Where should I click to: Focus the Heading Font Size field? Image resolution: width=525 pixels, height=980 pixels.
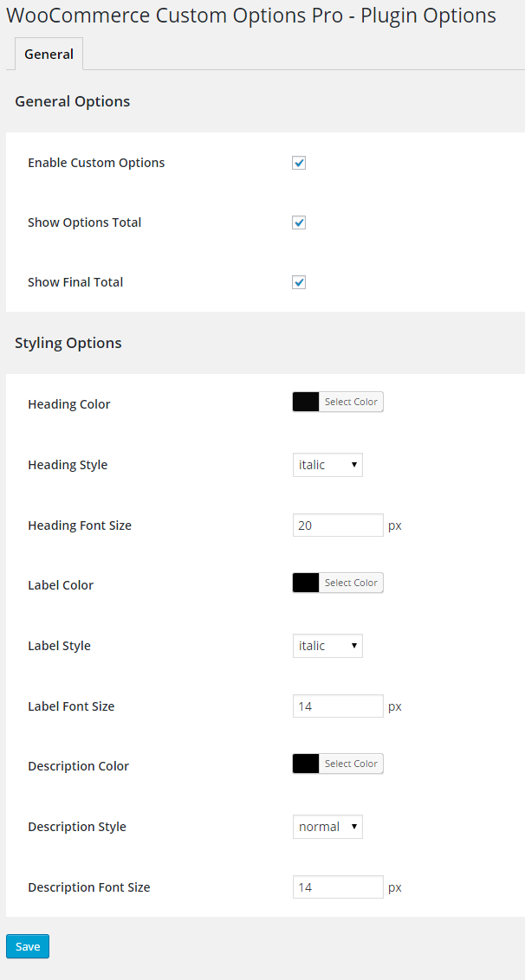coord(338,525)
